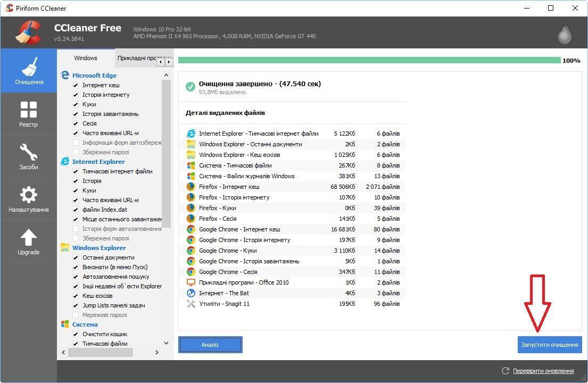This screenshot has height=383, width=588.
Task: Enable Збережені паролі under Internet Explorer
Action: (76, 238)
